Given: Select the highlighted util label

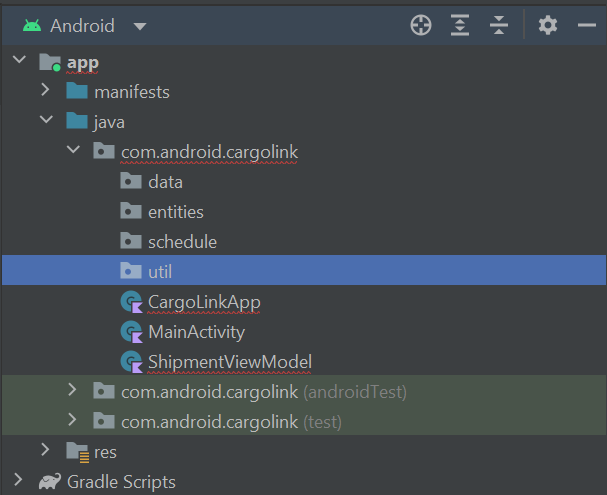Looking at the screenshot, I should pyautogui.click(x=160, y=272).
